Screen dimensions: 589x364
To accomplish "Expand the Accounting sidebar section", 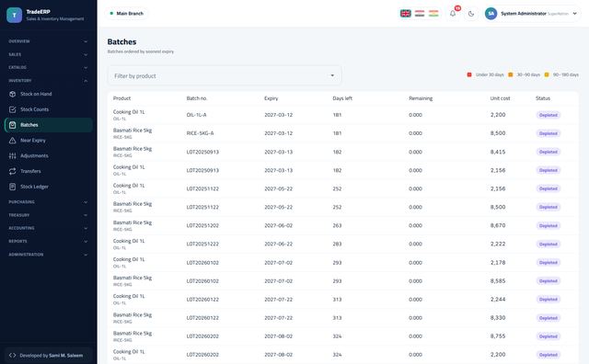I will click(48, 228).
